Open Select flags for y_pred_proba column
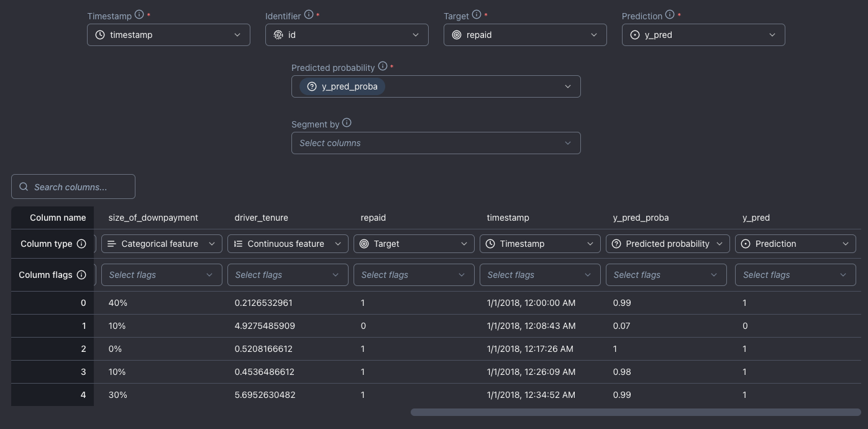 [666, 275]
